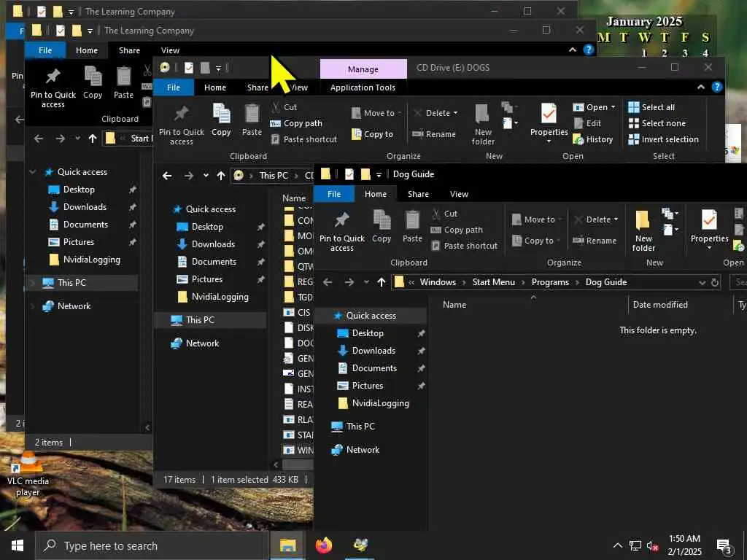This screenshot has width=747, height=560.
Task: Click Copy path in CD Drive window
Action: (296, 123)
